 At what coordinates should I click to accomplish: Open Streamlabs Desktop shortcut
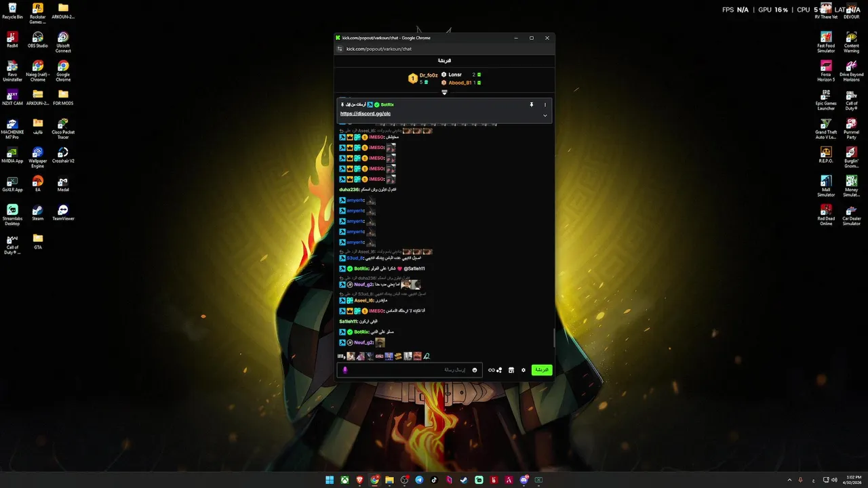click(12, 216)
